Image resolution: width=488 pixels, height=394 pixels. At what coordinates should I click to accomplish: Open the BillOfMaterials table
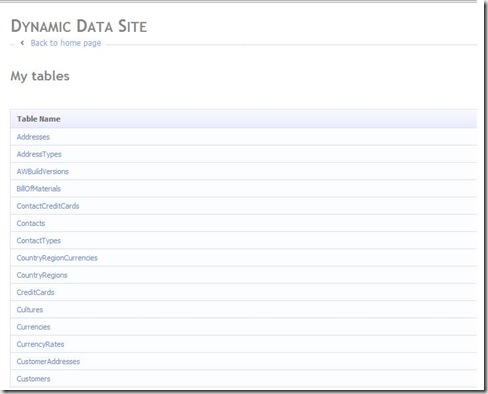(x=39, y=189)
